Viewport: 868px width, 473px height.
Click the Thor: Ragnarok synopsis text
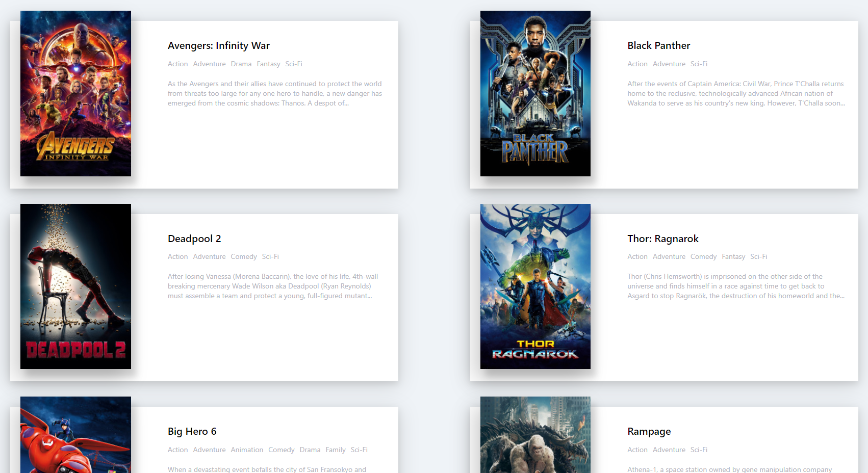(x=736, y=286)
